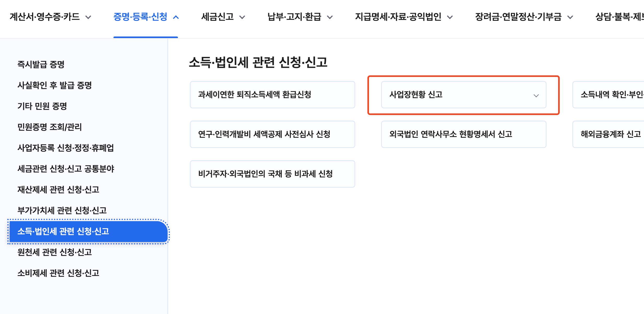Open 외국법인 연락사무소 현황명세서 신고
This screenshot has width=644, height=314.
click(x=464, y=134)
